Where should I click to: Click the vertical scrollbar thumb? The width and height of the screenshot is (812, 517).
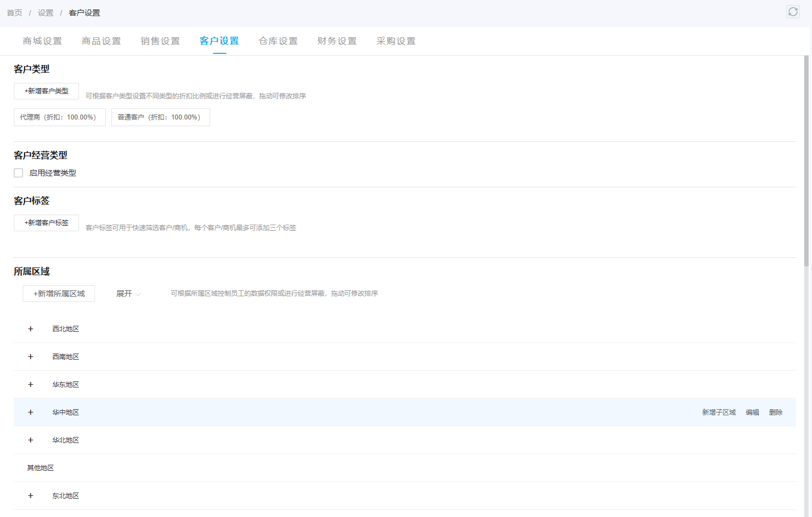806,161
